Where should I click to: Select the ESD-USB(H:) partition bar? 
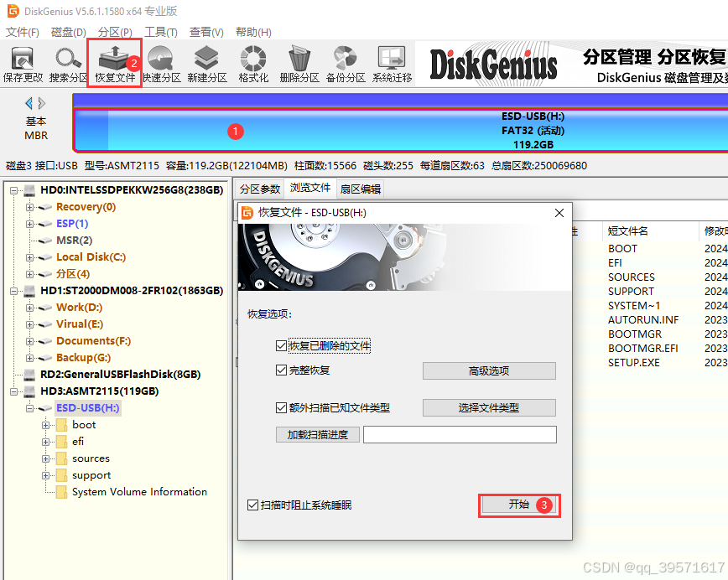401,131
